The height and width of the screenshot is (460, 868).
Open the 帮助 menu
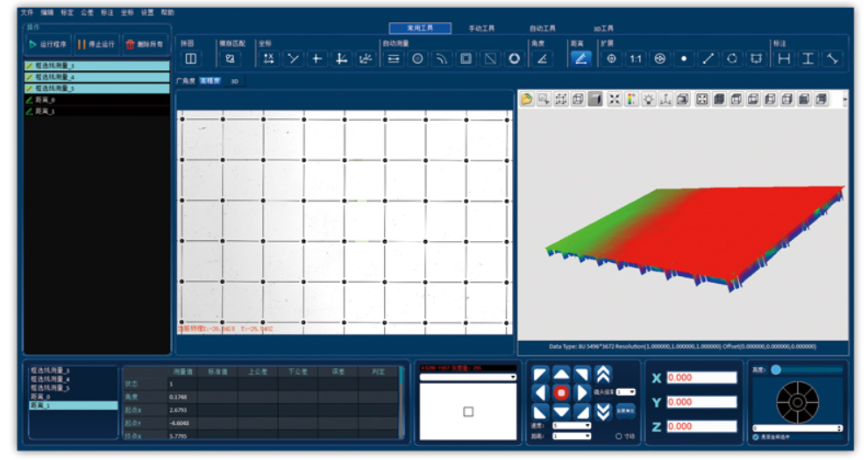tap(167, 12)
